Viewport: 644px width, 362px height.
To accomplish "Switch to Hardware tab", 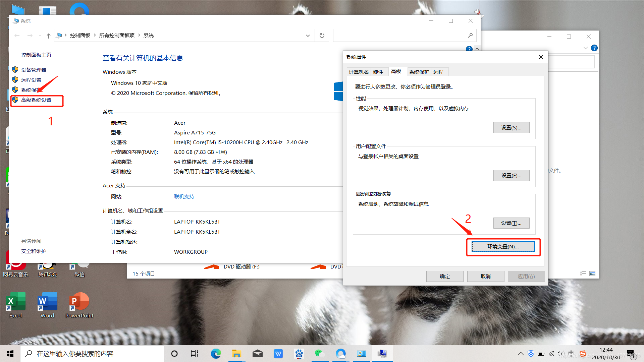I will click(378, 72).
